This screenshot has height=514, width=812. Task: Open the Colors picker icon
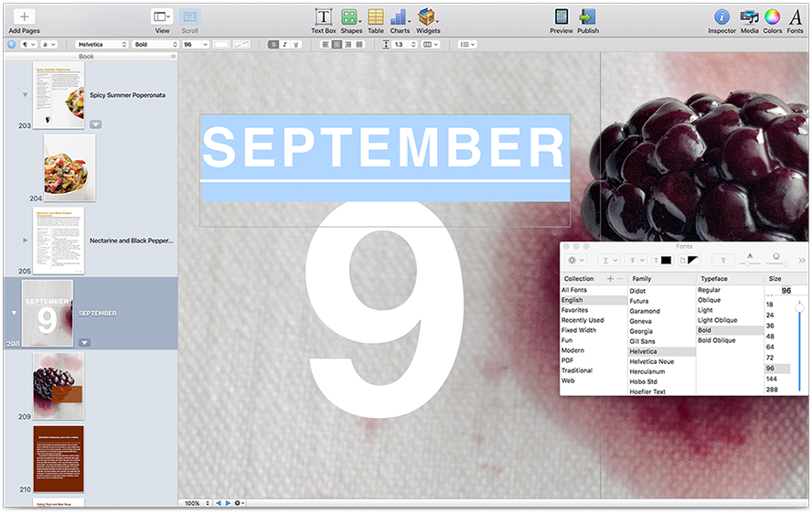click(773, 16)
